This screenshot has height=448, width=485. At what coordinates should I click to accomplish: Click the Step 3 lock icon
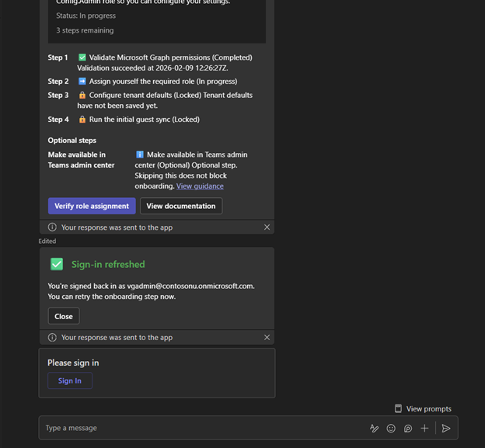tap(82, 96)
